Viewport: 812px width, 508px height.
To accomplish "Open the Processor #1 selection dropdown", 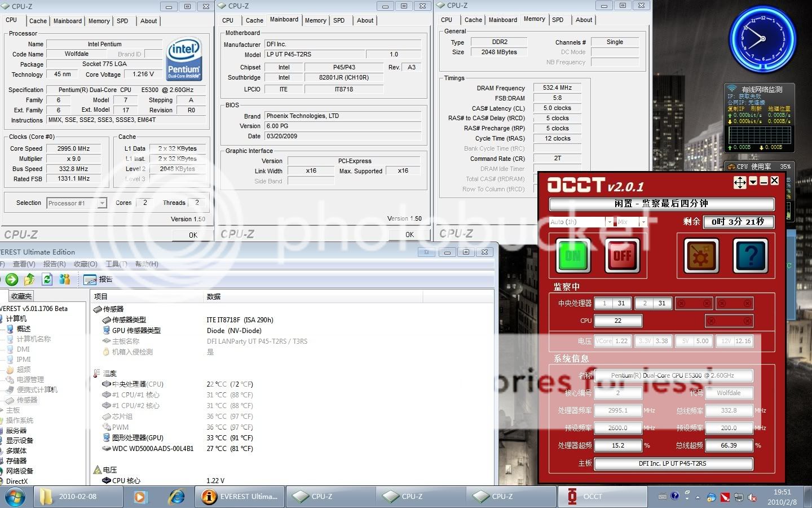I will (102, 203).
